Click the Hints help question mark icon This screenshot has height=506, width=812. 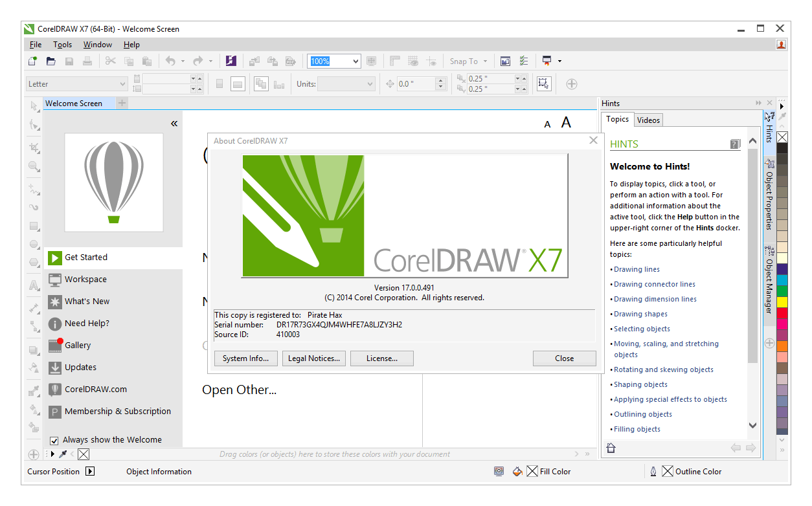[x=734, y=144]
